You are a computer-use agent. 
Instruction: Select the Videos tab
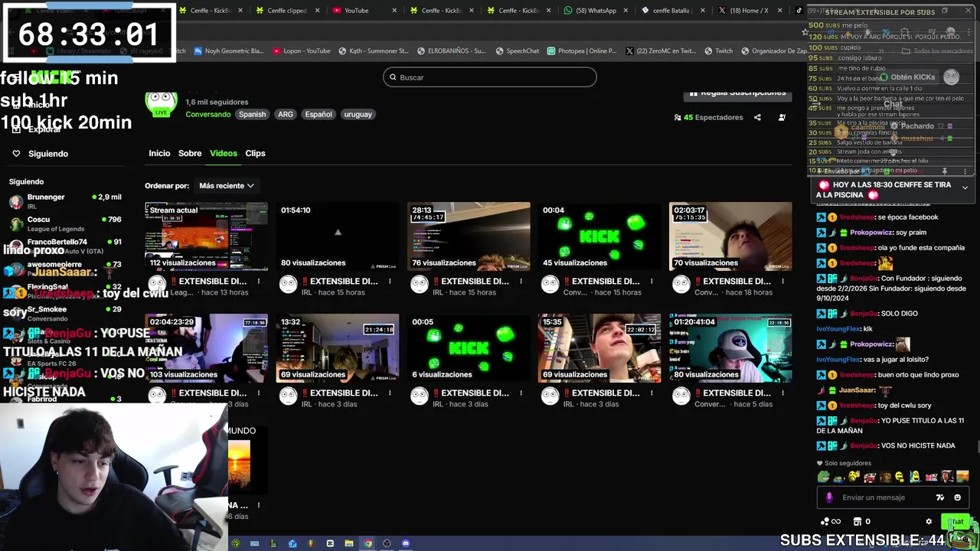(224, 153)
